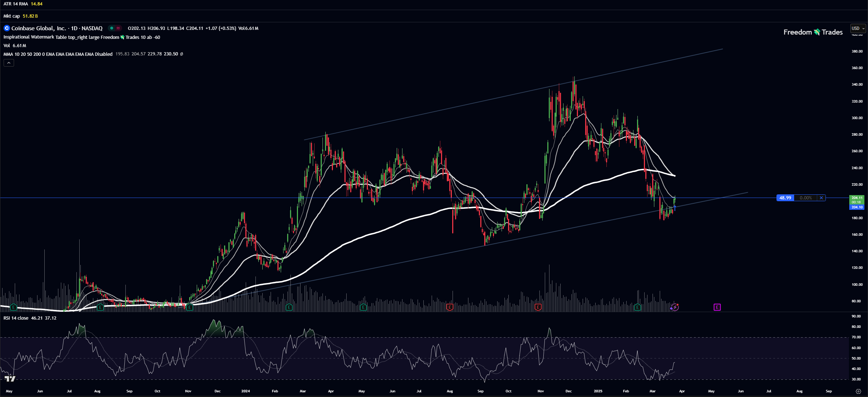Click the red earnings E marker near August 2024
Screen dimensions: 868x397
[449, 307]
